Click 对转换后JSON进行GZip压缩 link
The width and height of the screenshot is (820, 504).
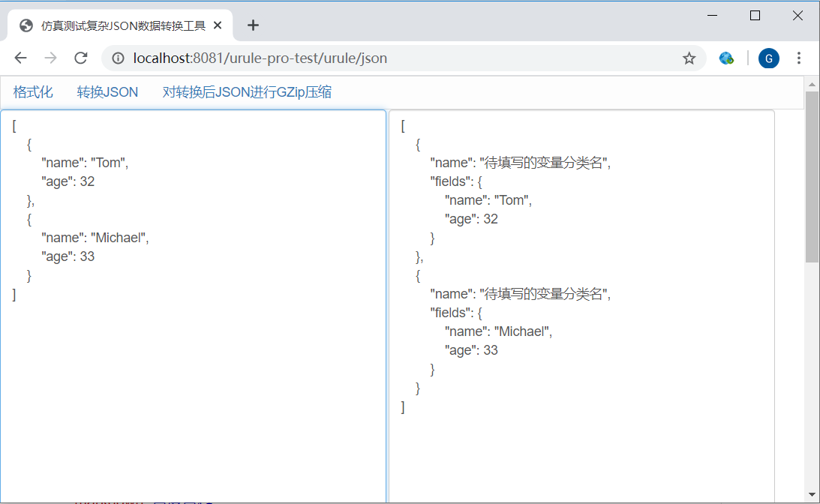pyautogui.click(x=247, y=92)
